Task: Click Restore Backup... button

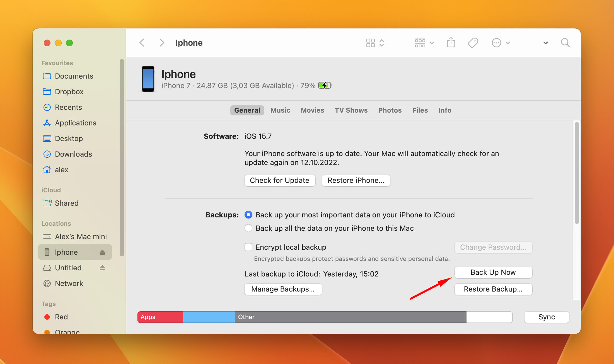Action: [493, 289]
